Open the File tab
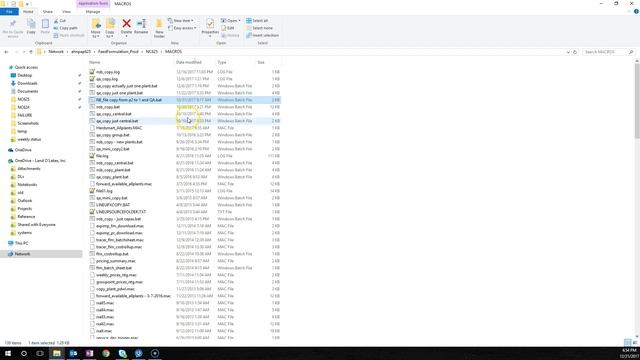The image size is (640, 360). click(9, 11)
